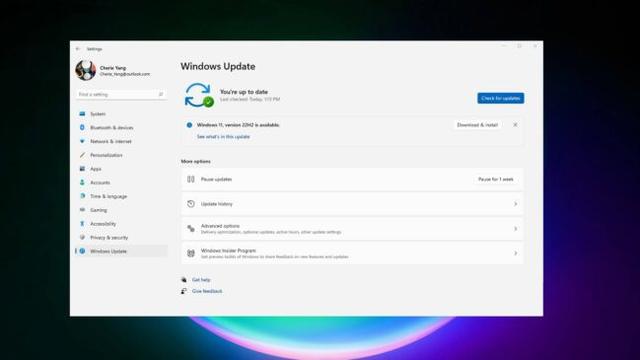Click the Gaming controller icon

coord(82,210)
